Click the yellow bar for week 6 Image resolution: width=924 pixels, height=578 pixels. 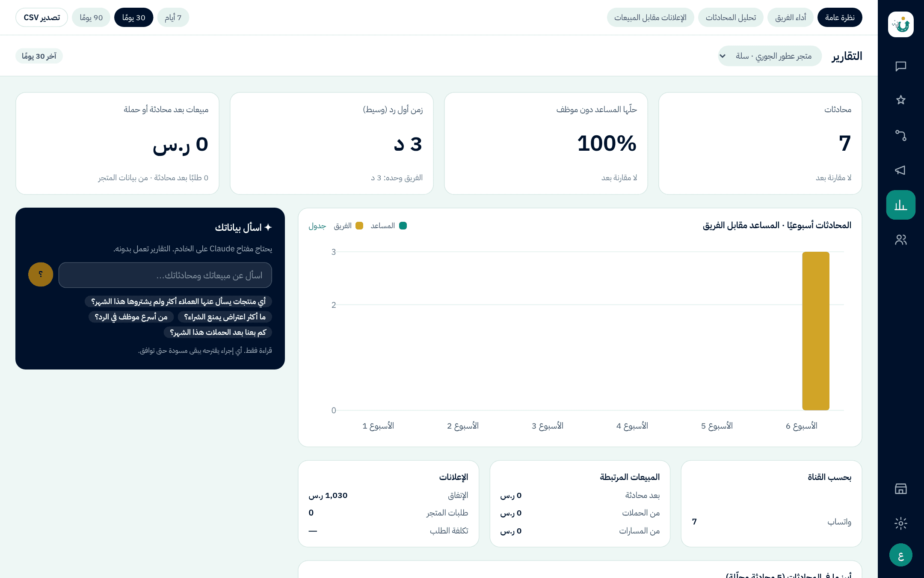pos(816,331)
